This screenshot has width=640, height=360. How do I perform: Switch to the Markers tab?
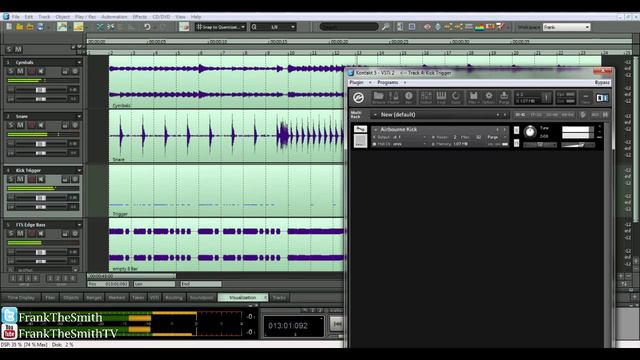(x=116, y=298)
